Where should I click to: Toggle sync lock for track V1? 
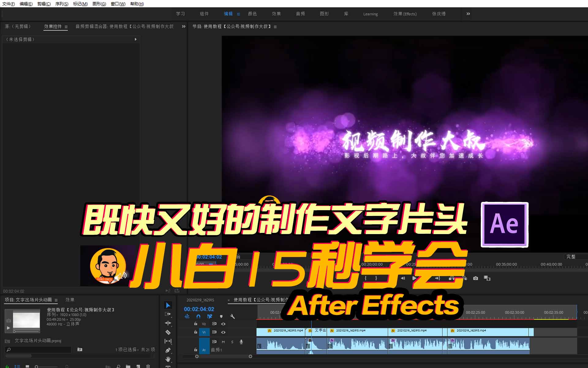[214, 332]
